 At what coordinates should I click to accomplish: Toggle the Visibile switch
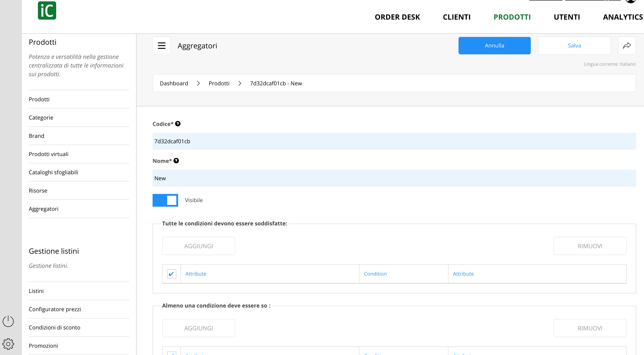point(165,200)
